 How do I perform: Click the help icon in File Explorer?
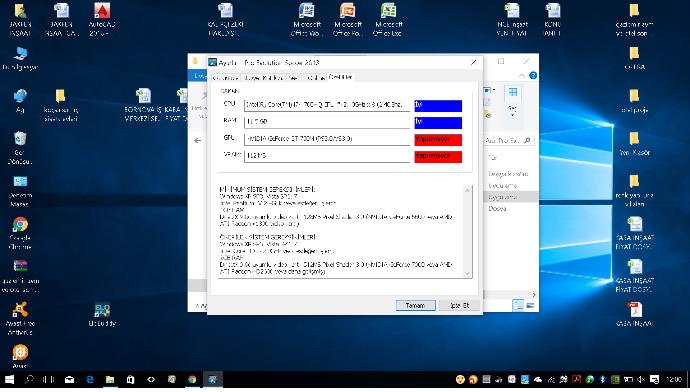pos(533,76)
